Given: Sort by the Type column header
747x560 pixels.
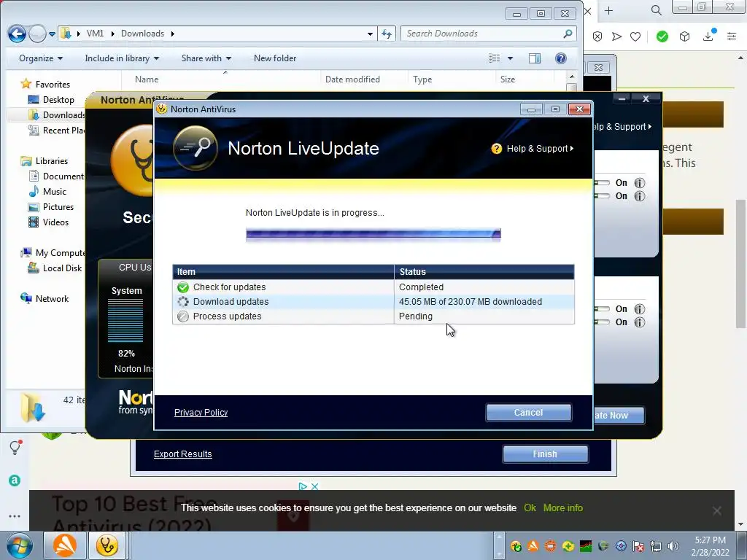Looking at the screenshot, I should coord(451,79).
